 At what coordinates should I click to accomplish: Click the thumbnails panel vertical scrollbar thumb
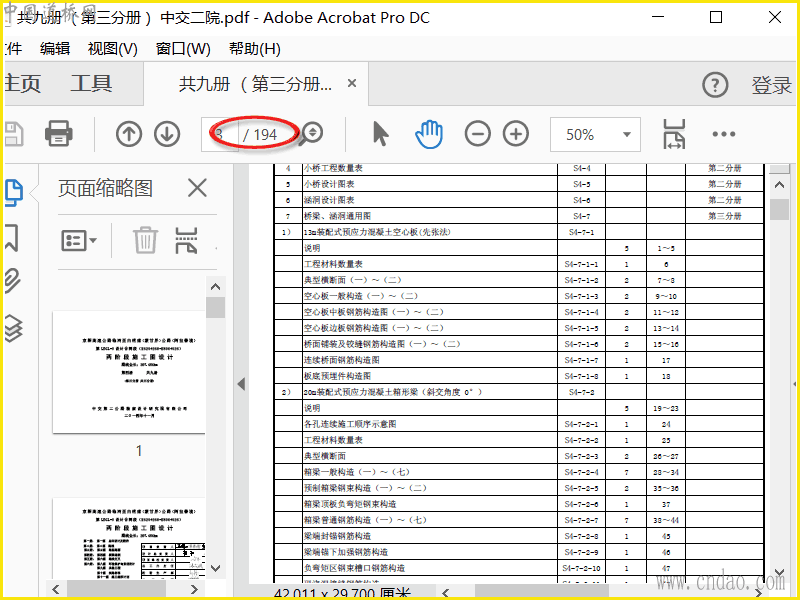(215, 307)
